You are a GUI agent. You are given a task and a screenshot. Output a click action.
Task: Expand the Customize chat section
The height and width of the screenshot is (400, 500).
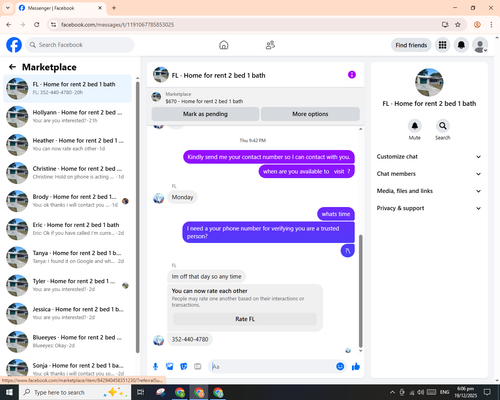click(x=429, y=157)
